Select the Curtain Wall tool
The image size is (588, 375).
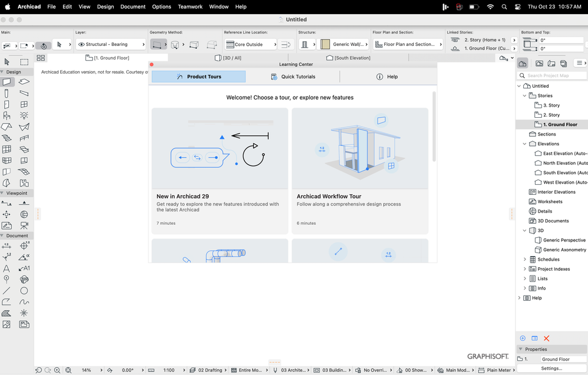coord(6,150)
